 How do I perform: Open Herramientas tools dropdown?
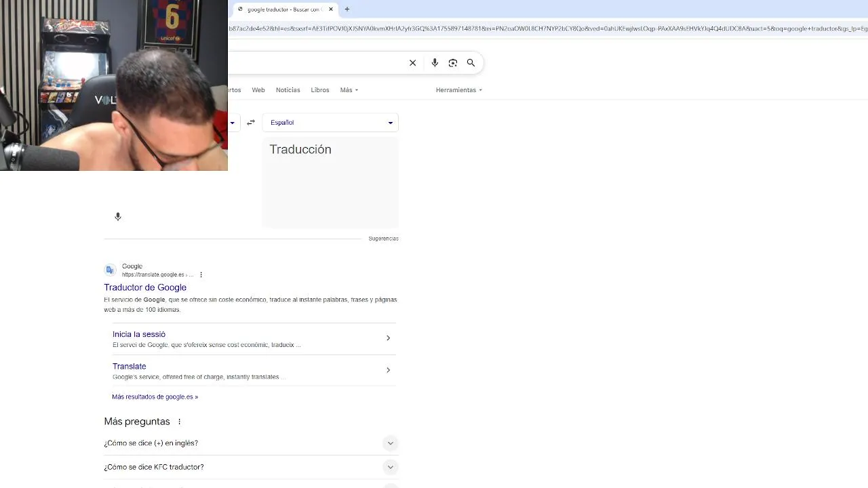pyautogui.click(x=459, y=90)
